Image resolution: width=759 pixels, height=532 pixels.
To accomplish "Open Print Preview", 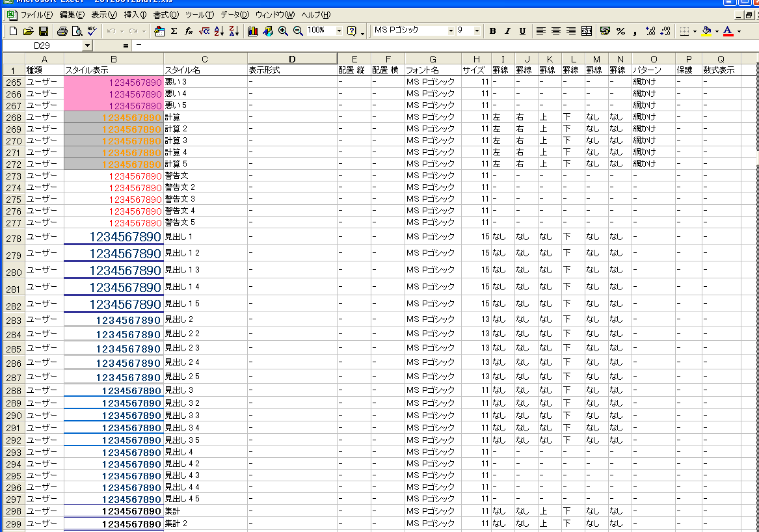I will (77, 31).
